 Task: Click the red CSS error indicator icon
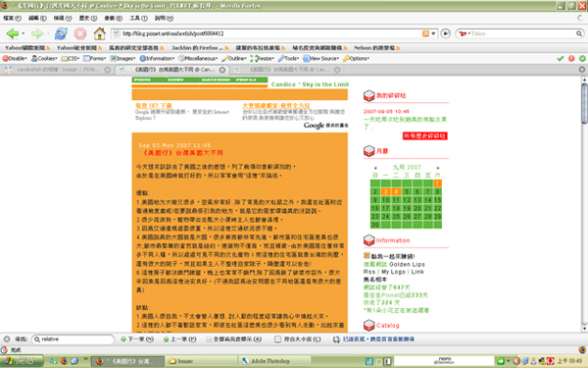pyautogui.click(x=571, y=58)
